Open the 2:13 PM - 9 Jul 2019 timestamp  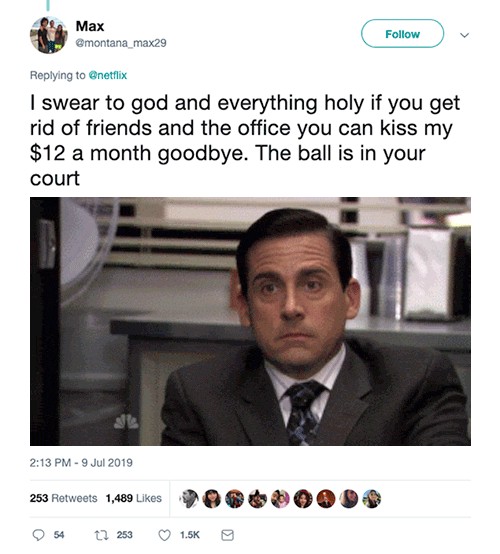point(81,463)
